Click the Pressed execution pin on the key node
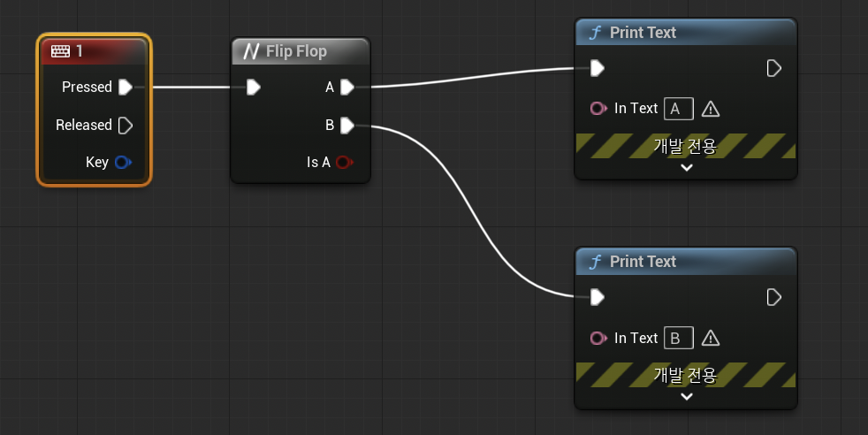The width and height of the screenshot is (868, 435). tap(126, 87)
